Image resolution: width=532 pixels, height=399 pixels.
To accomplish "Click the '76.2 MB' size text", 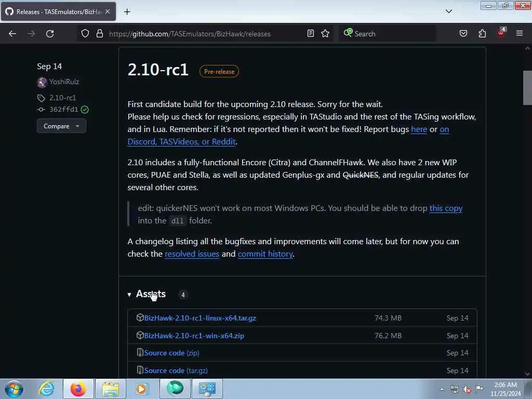I will coord(388,336).
